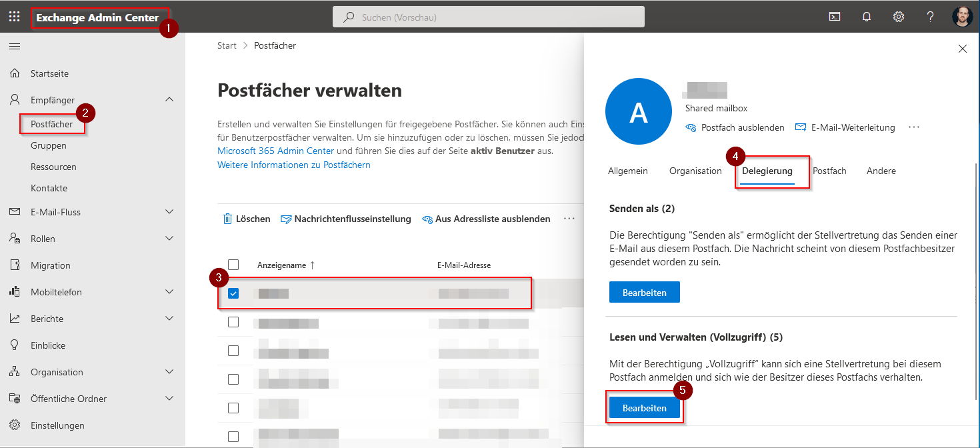The width and height of the screenshot is (980, 448).
Task: Open the notifications bell
Action: tap(867, 17)
